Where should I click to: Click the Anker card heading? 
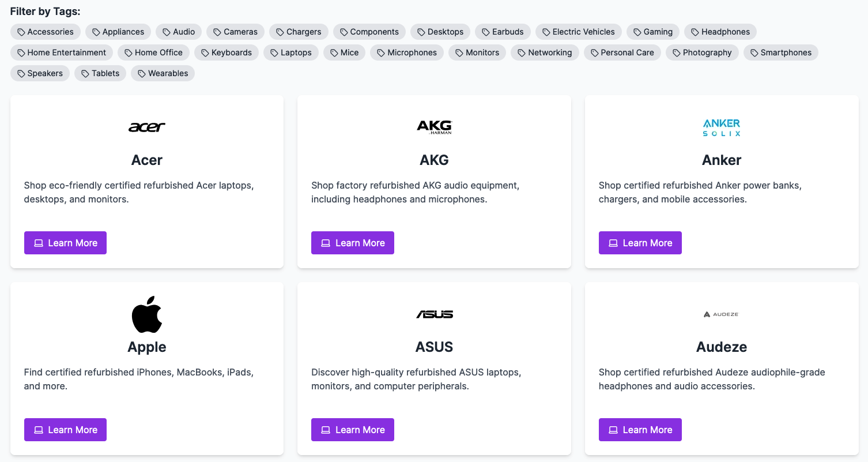[x=722, y=160]
